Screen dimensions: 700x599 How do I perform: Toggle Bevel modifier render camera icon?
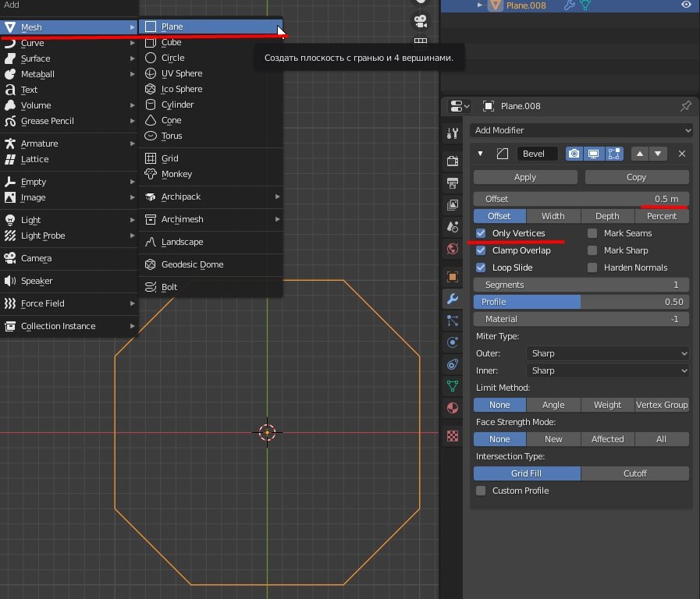574,154
